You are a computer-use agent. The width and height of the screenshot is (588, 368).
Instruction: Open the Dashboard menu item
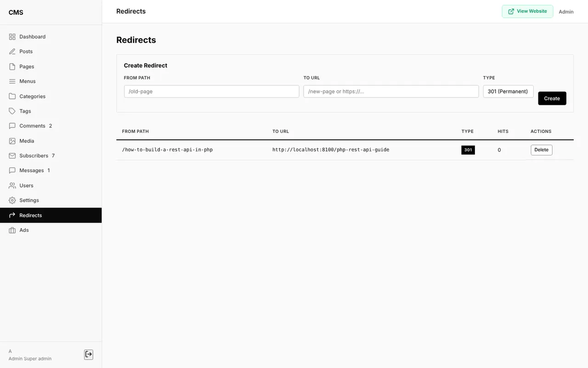pyautogui.click(x=51, y=37)
